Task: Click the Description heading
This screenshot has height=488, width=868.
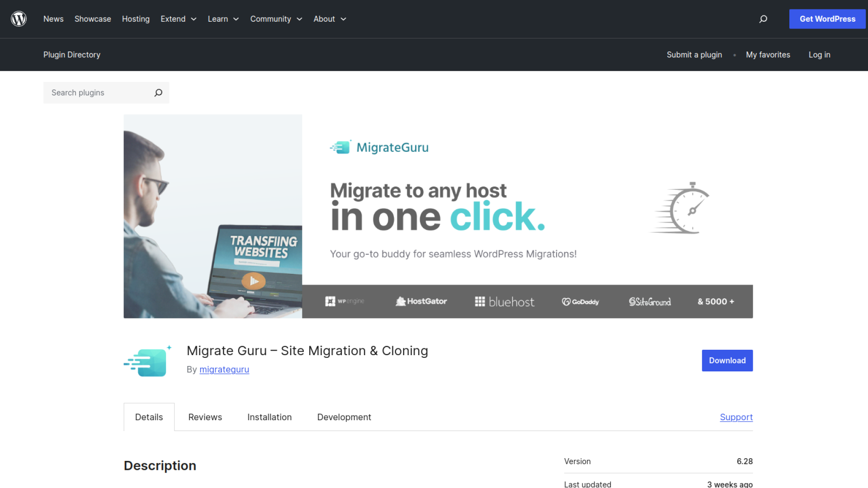Action: tap(160, 465)
